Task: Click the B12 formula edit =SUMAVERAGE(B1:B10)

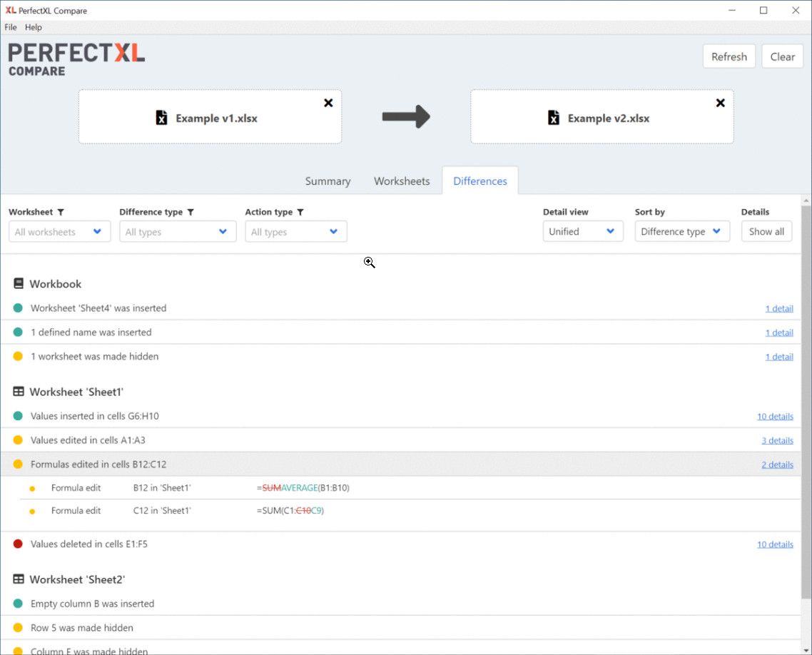Action: pyautogui.click(x=303, y=488)
